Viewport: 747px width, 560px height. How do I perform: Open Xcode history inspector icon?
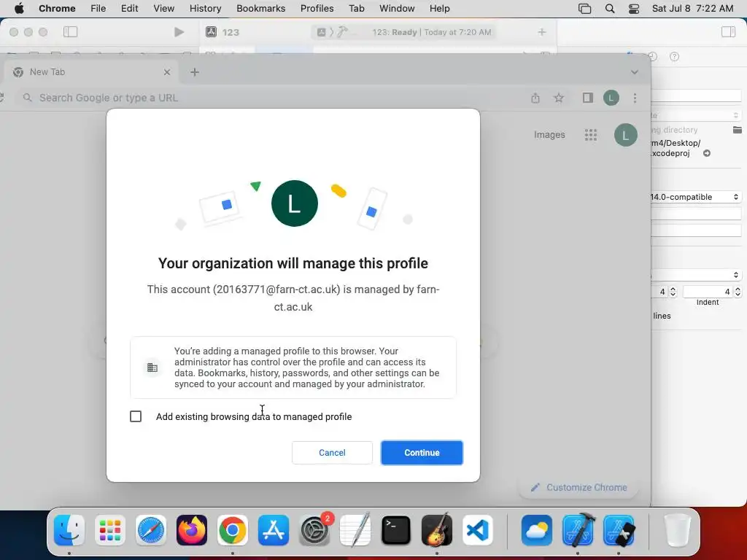[653, 57]
